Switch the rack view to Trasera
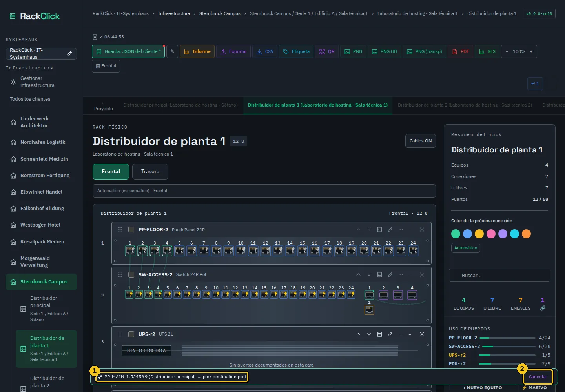 click(x=150, y=172)
